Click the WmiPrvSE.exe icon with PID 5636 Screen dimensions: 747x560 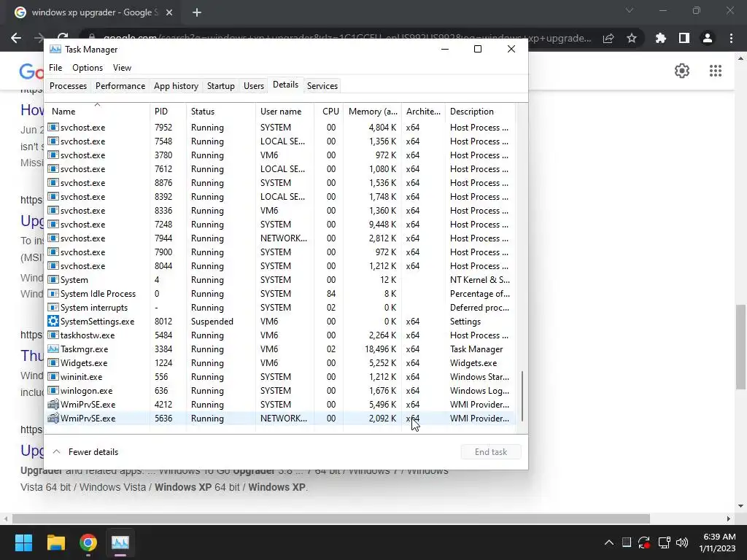(53, 418)
